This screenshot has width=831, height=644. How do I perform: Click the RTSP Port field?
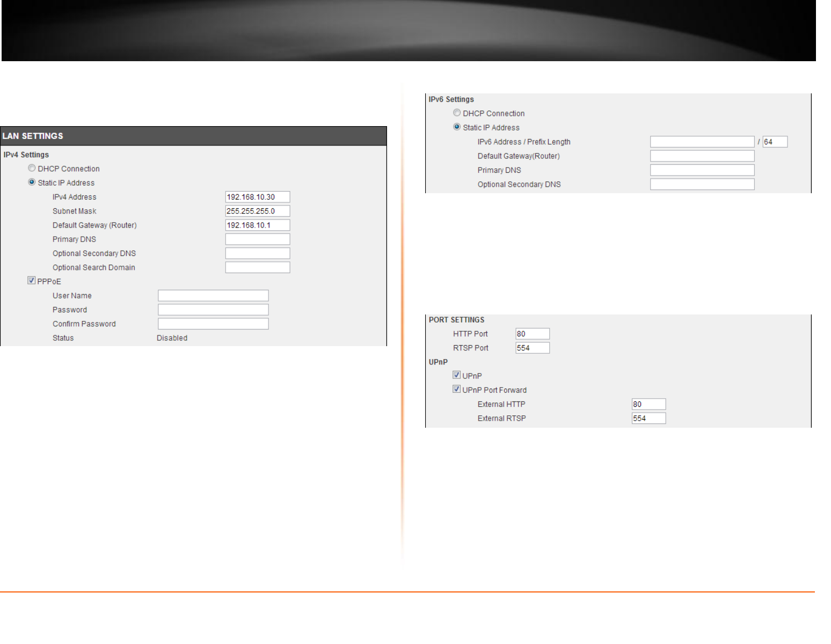(533, 348)
